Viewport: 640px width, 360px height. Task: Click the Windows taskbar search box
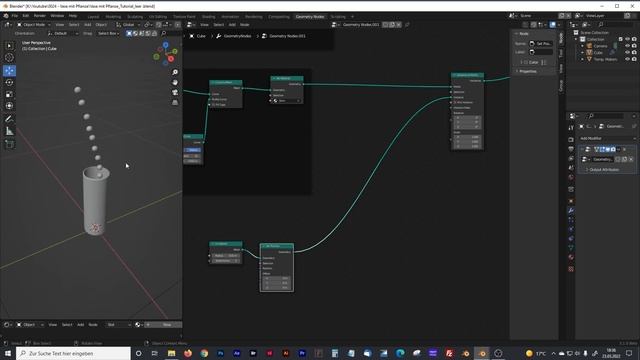(73, 353)
